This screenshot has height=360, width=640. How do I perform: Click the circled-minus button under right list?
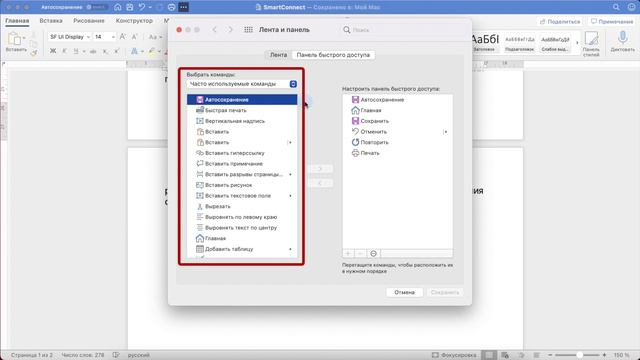tap(373, 253)
